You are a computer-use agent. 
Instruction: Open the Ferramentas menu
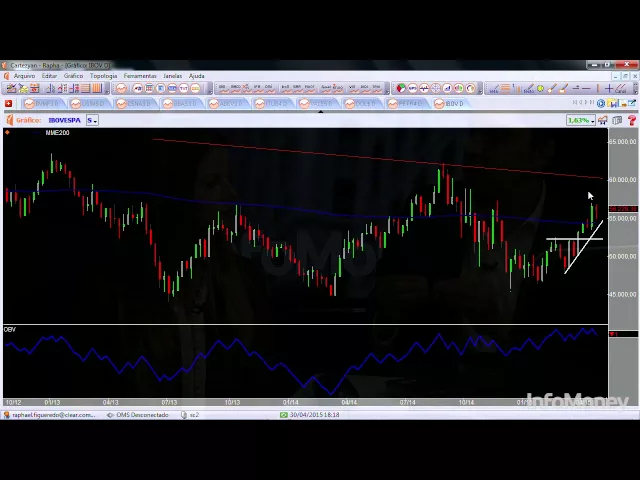[140, 76]
